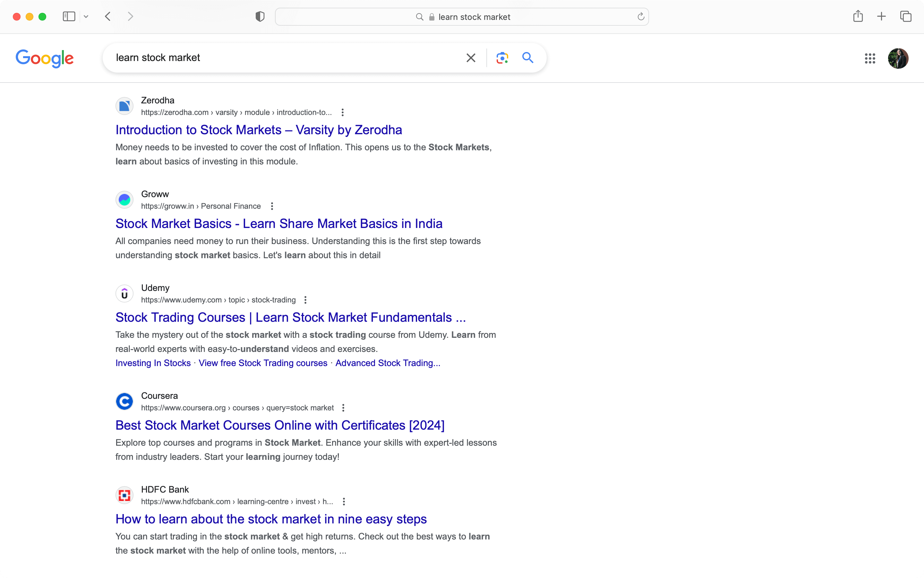The image size is (924, 578).
Task: Go back to the previous page
Action: coord(108,16)
